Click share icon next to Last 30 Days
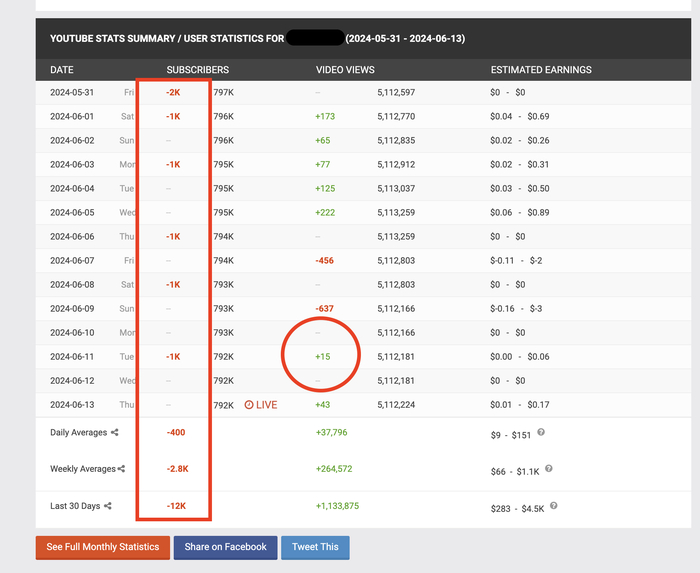This screenshot has height=573, width=700. click(108, 506)
